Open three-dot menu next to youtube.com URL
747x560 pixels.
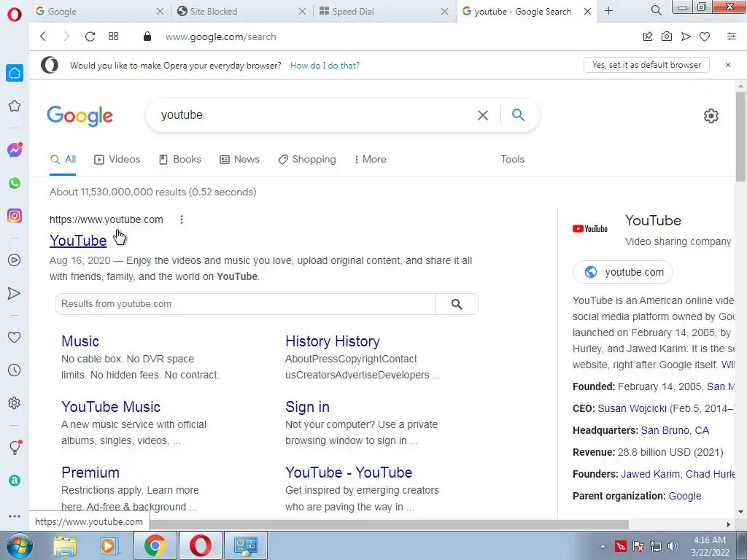pyautogui.click(x=182, y=219)
